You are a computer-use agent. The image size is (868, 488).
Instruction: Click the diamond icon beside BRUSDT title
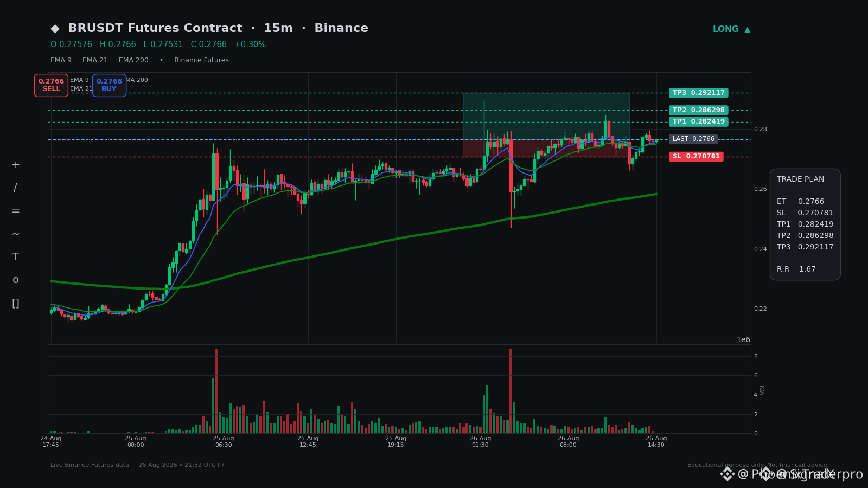(x=55, y=29)
